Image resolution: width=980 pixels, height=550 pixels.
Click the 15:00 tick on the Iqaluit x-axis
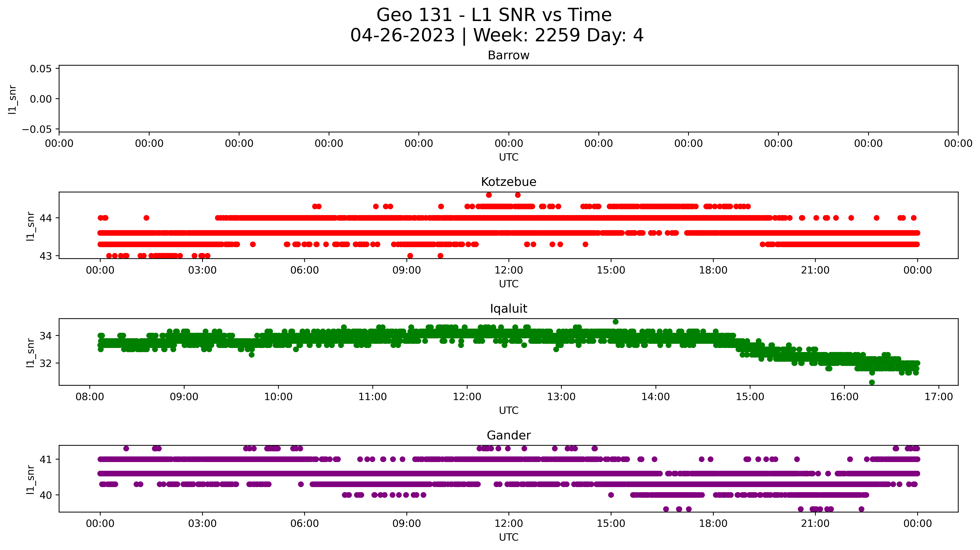(750, 397)
